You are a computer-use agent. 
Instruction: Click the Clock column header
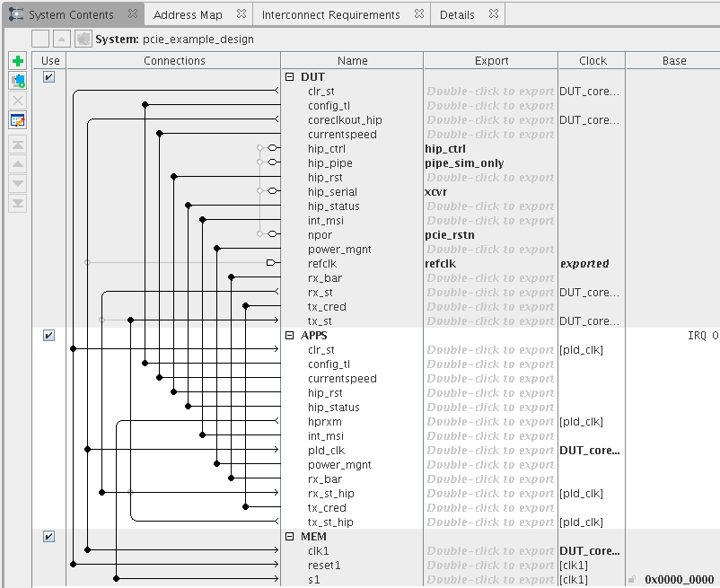click(593, 60)
